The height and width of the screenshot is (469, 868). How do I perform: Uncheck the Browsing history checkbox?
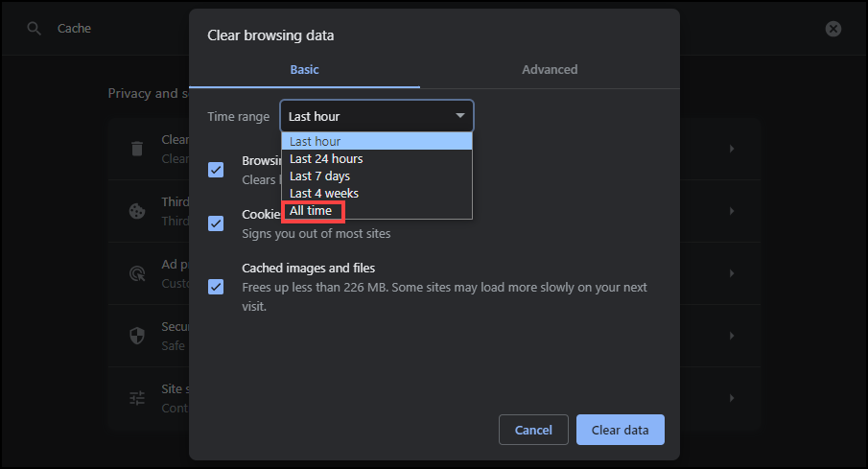click(x=216, y=170)
